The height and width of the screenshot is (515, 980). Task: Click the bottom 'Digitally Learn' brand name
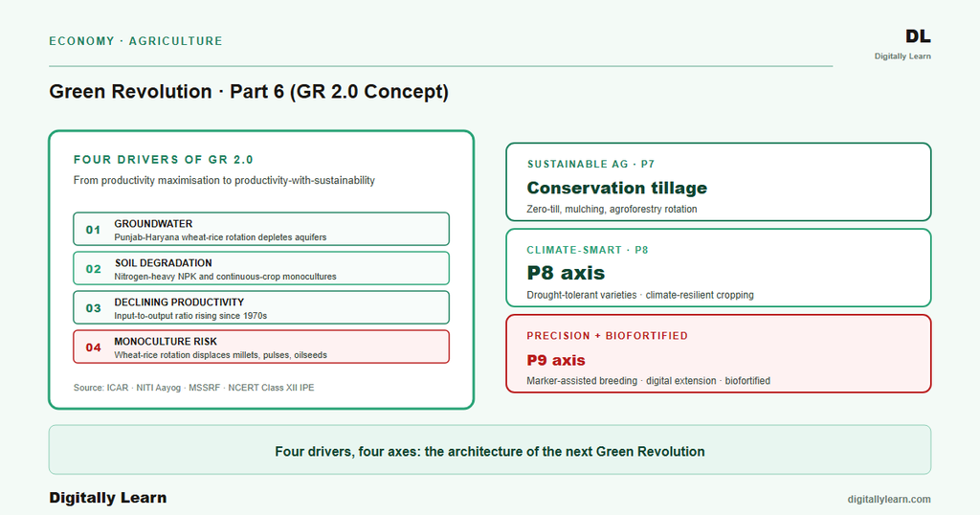(x=108, y=498)
